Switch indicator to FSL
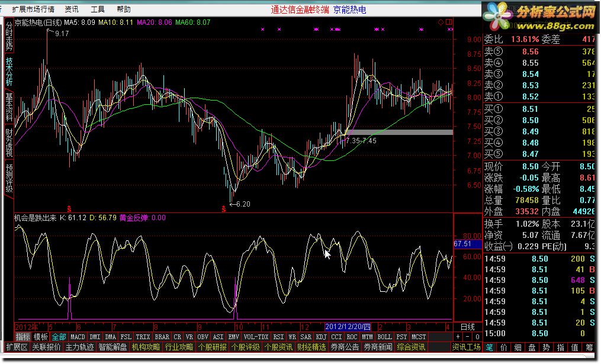 click(x=126, y=337)
